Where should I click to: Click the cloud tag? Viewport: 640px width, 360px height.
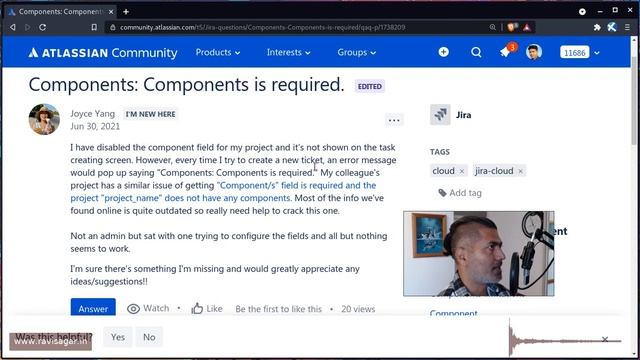click(443, 171)
